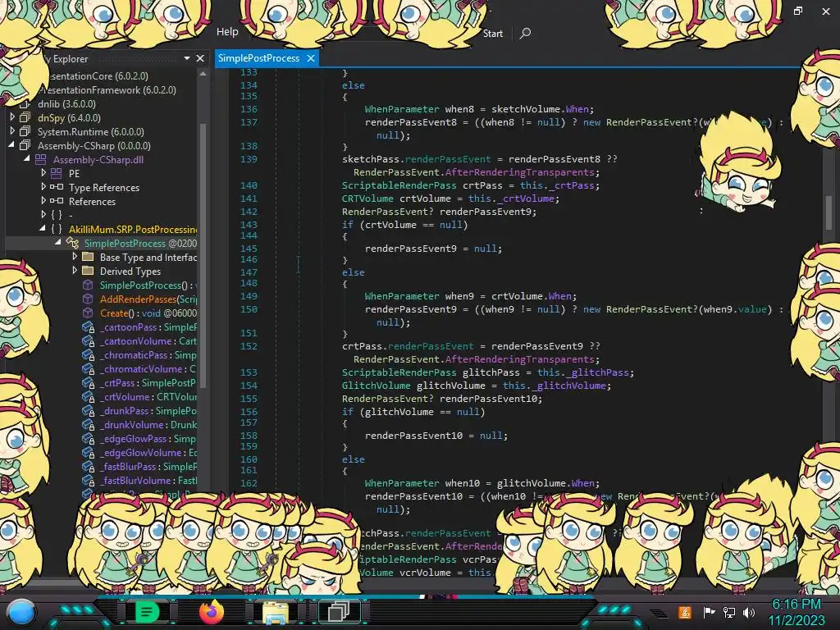840x630 pixels.
Task: Expand the System.Runtime (6.0.0.0) node
Action: point(12,130)
